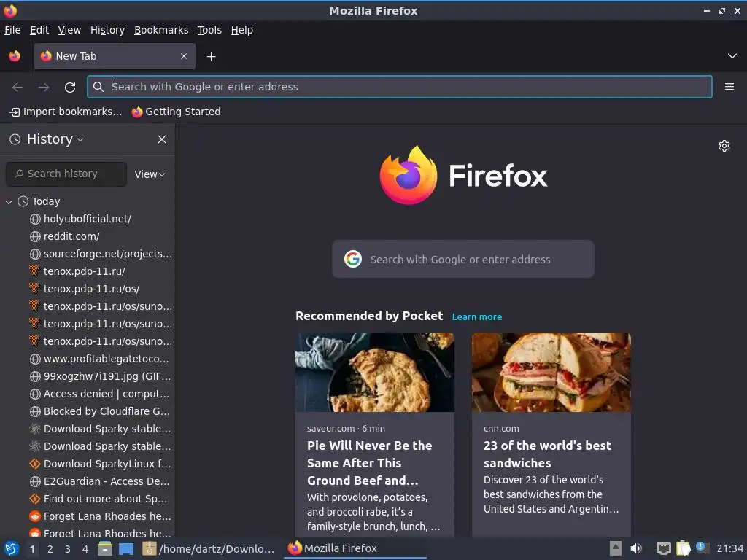Open the Getting Started bookmark
Image resolution: width=747 pixels, height=560 pixels.
coord(177,112)
